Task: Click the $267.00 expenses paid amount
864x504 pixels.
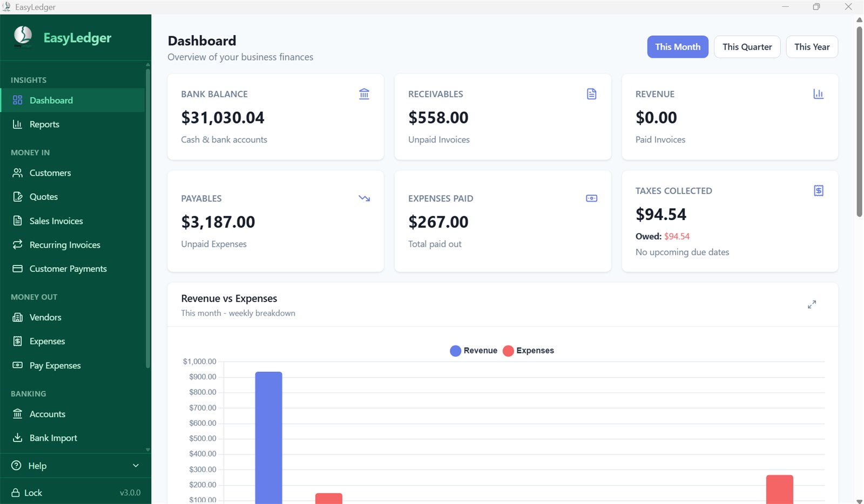Action: [438, 222]
